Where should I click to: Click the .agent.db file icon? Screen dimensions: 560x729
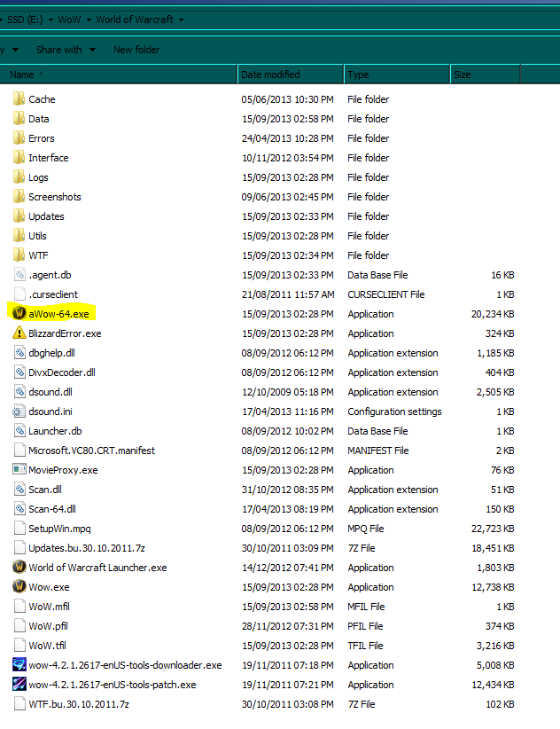pos(19,275)
